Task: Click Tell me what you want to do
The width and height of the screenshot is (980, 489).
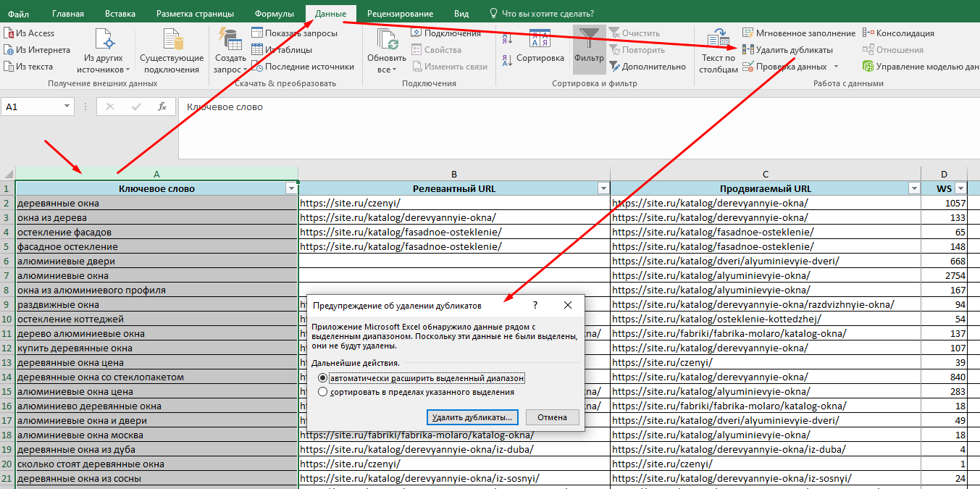Action: [x=543, y=14]
